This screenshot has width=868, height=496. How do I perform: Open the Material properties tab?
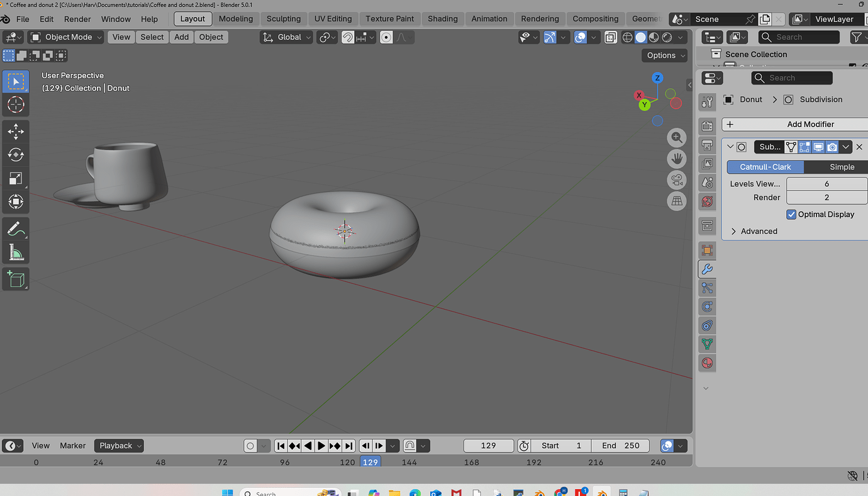pos(707,363)
